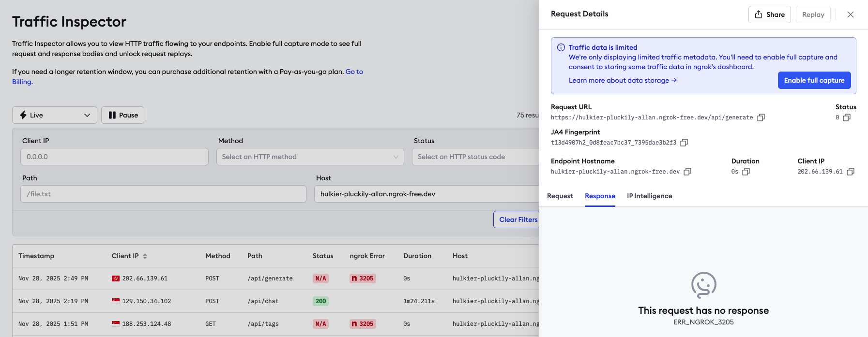
Task: Close the Request Details panel
Action: [x=851, y=15]
